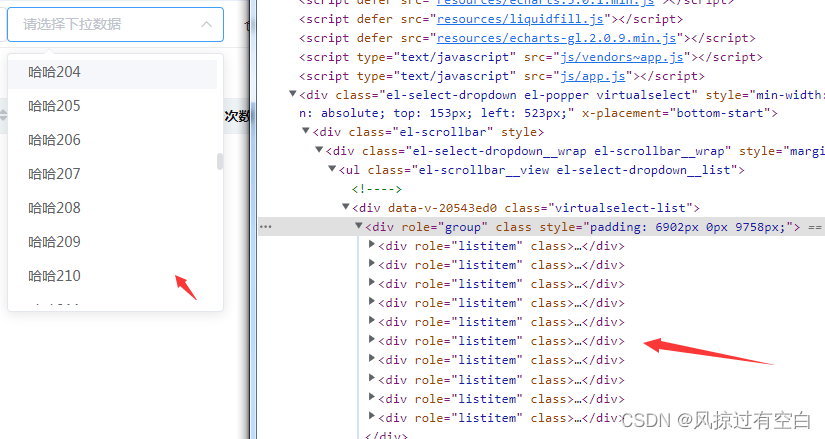Collapse the el-select-dropdown__wrap div node

tap(319, 149)
